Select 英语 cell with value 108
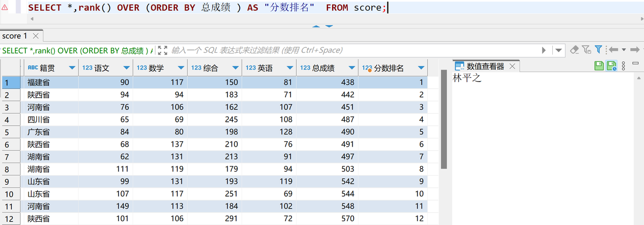 [269, 119]
